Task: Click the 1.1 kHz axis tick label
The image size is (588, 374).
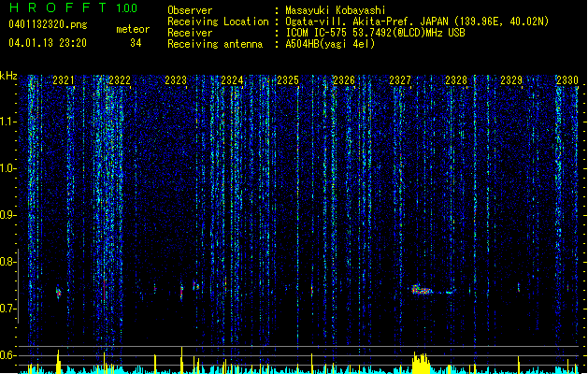Action: [7, 122]
